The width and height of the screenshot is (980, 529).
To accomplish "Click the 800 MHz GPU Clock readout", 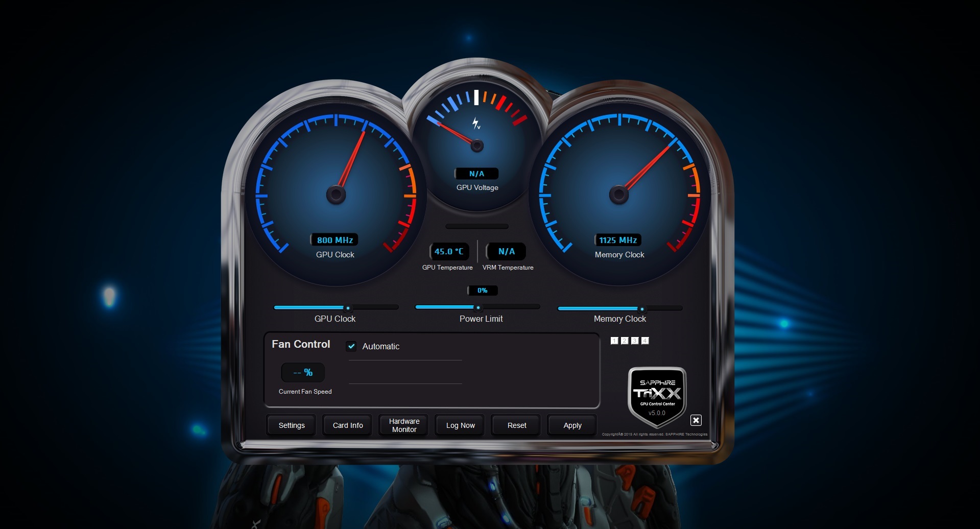I will click(x=335, y=239).
